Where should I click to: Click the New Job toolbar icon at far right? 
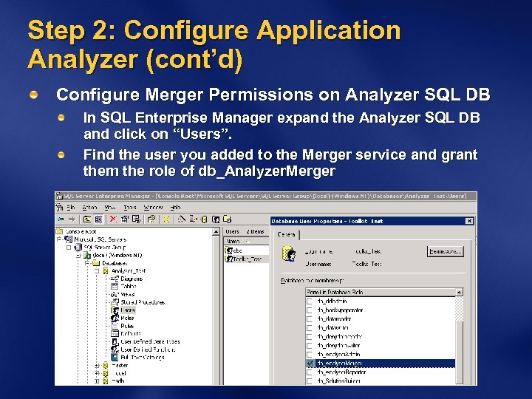[x=227, y=219]
